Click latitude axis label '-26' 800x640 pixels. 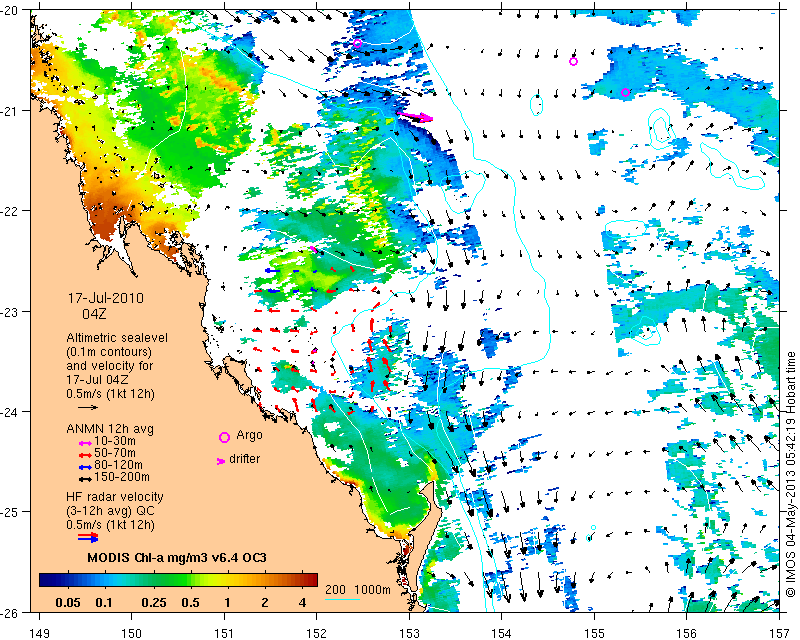(x=8, y=612)
